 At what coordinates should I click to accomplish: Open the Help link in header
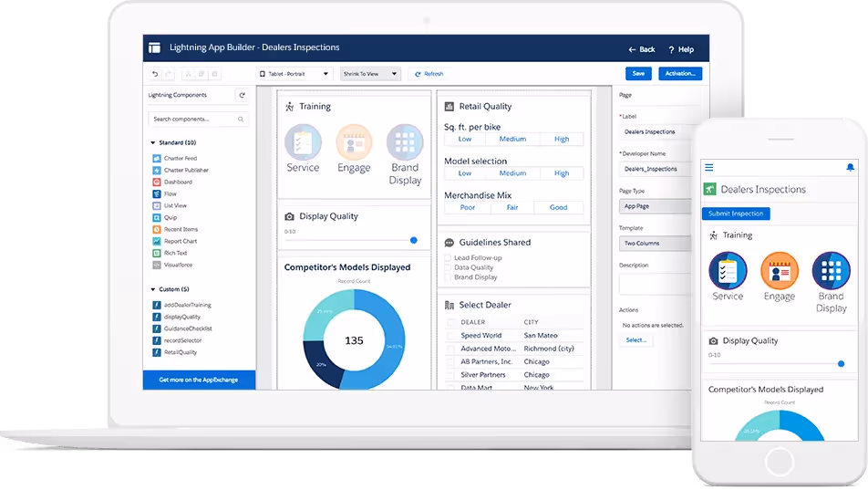681,49
